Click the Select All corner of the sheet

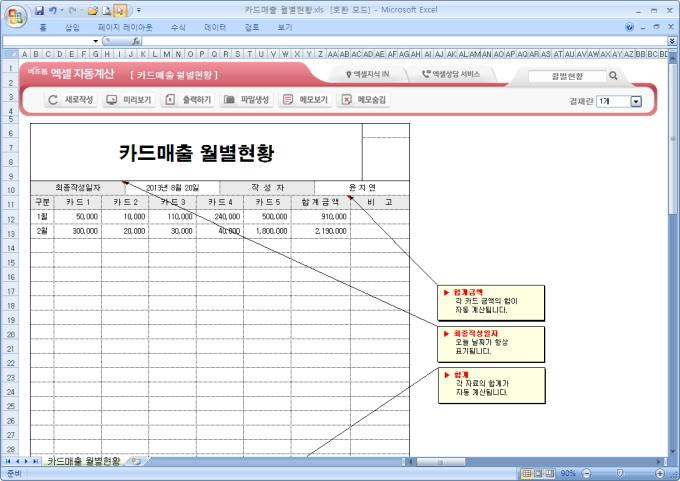(11, 54)
